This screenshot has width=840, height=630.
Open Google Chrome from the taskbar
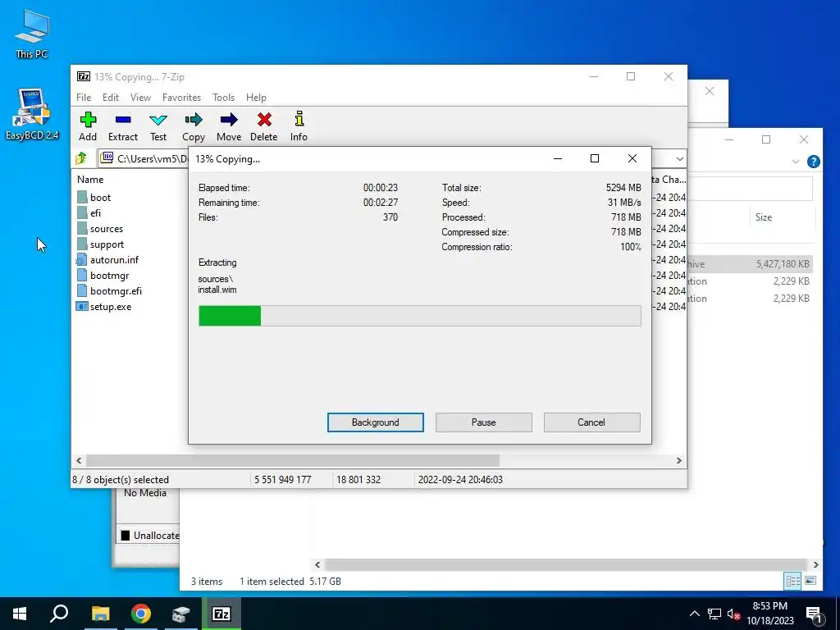click(141, 614)
